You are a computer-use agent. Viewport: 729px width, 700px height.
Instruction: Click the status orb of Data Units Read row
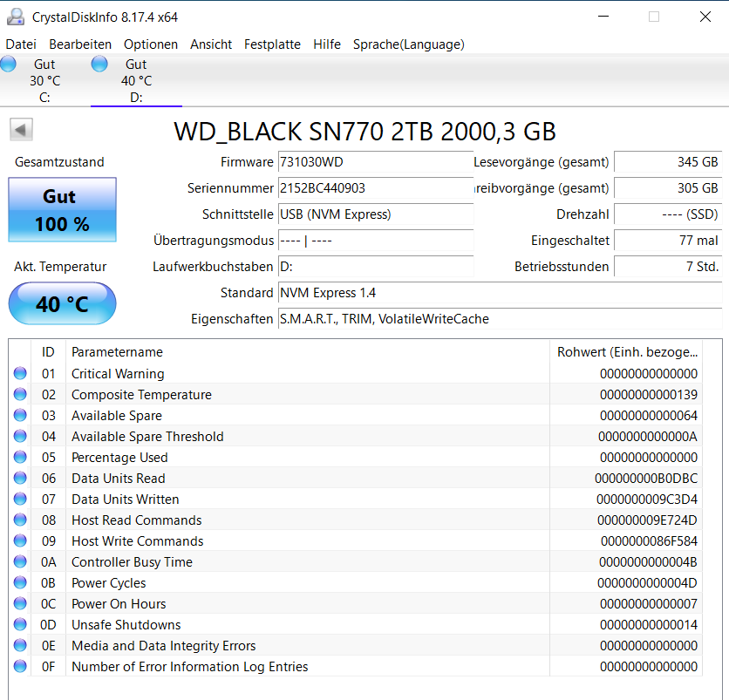point(20,478)
